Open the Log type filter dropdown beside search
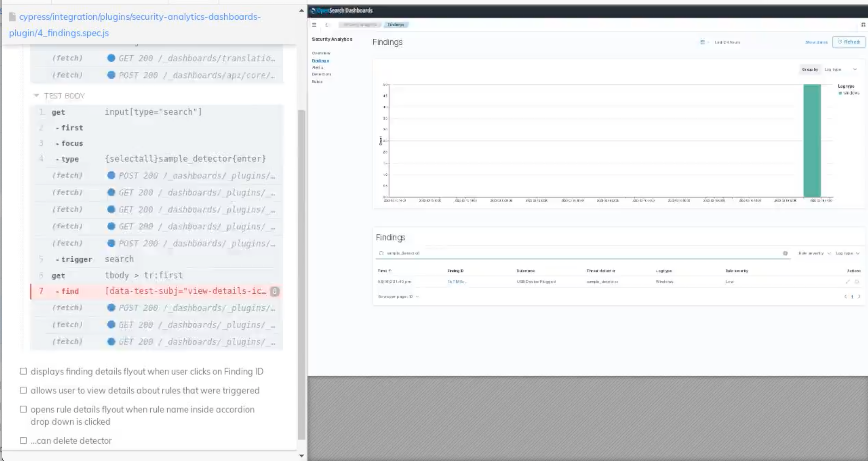The height and width of the screenshot is (461, 868). pyautogui.click(x=848, y=253)
